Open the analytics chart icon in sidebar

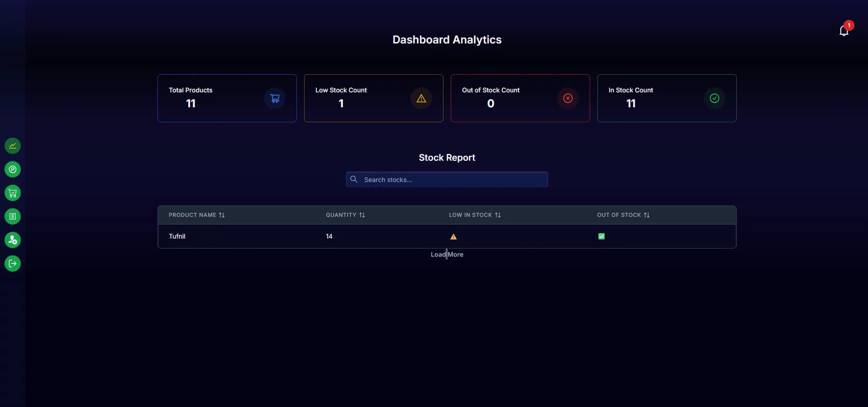[x=13, y=146]
